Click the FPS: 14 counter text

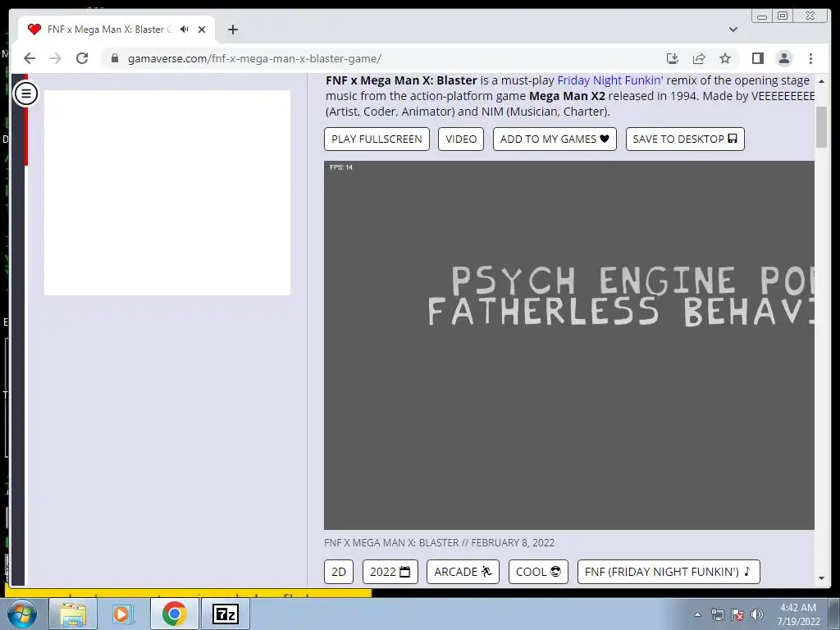341,167
